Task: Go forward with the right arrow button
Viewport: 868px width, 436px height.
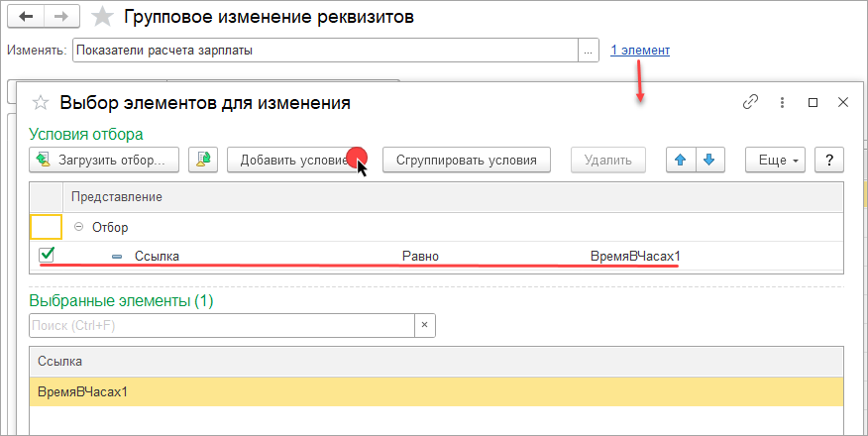Action: 62,17
